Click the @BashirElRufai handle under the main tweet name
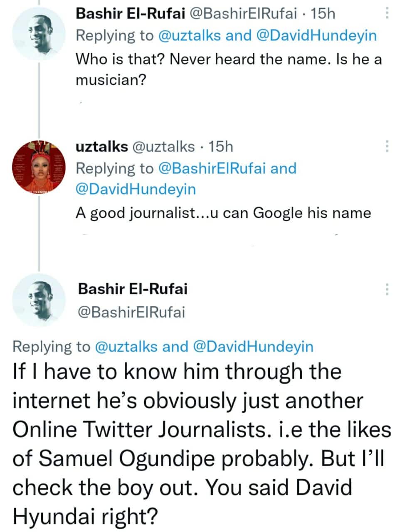The height and width of the screenshot is (532, 407). [131, 312]
